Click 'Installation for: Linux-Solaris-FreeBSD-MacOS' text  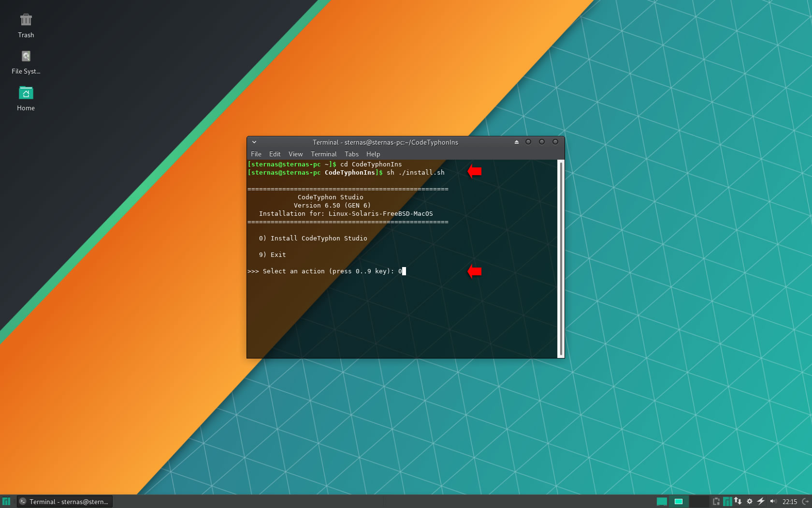[346, 214]
